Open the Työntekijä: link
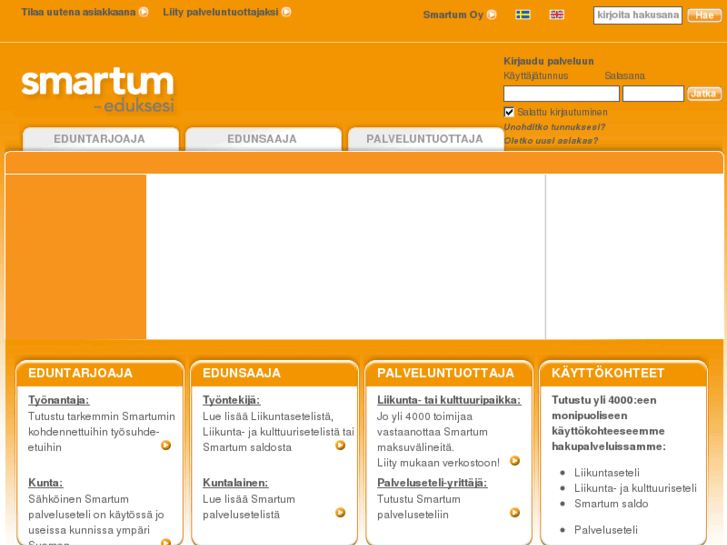 tap(231, 400)
